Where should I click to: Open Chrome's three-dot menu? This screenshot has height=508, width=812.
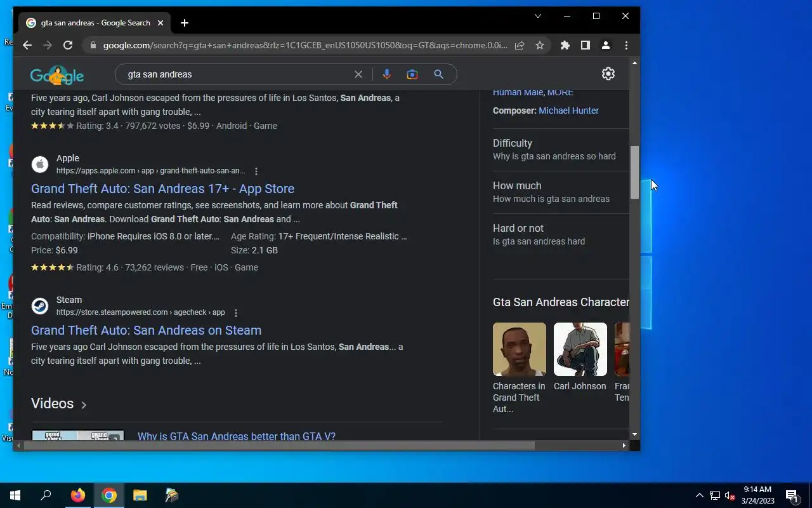(x=626, y=45)
